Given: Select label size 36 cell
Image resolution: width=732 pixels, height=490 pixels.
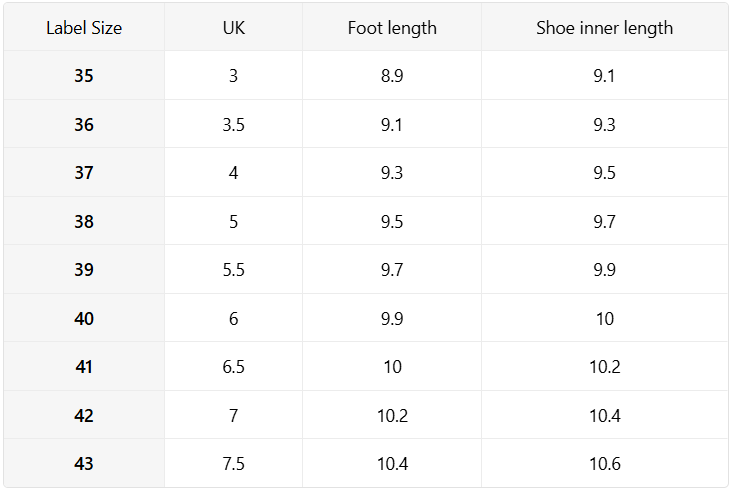Looking at the screenshot, I should 84,125.
